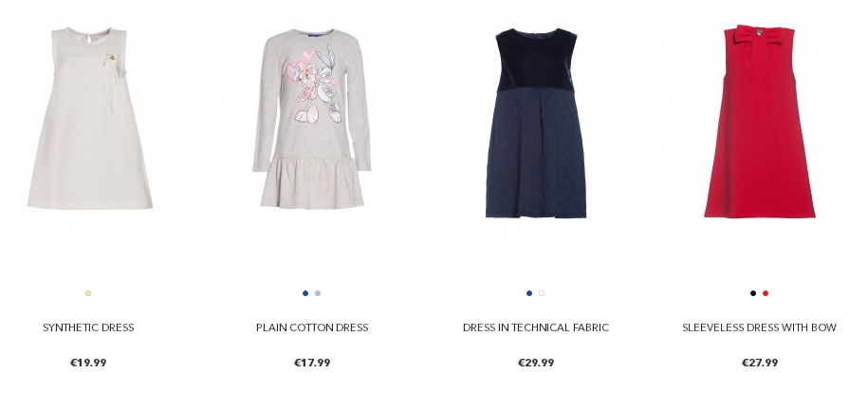Click the €19.99 price label
Image resolution: width=868 pixels, height=411 pixels.
click(x=88, y=363)
